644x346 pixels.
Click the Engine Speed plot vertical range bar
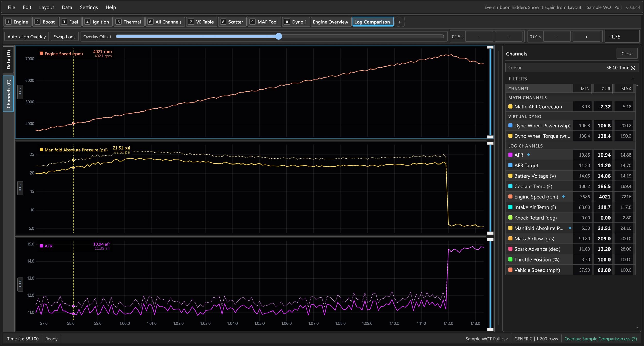pos(490,92)
